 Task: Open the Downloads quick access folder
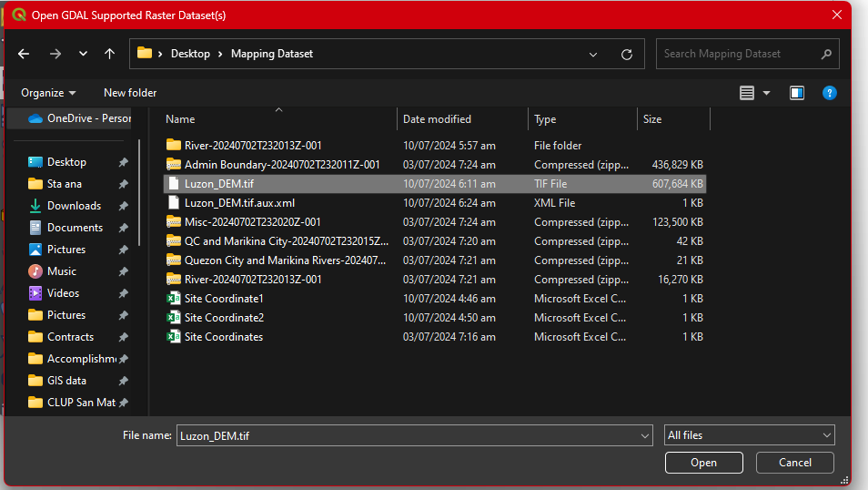click(x=74, y=206)
